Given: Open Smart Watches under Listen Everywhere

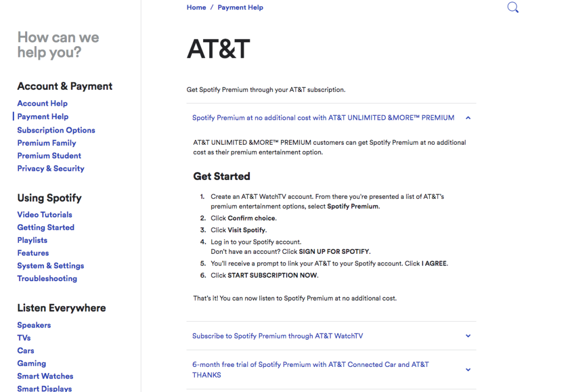Looking at the screenshot, I should [45, 376].
